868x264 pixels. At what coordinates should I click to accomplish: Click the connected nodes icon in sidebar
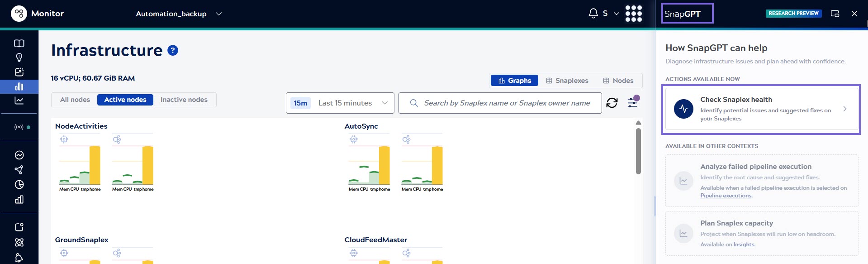pyautogui.click(x=19, y=170)
